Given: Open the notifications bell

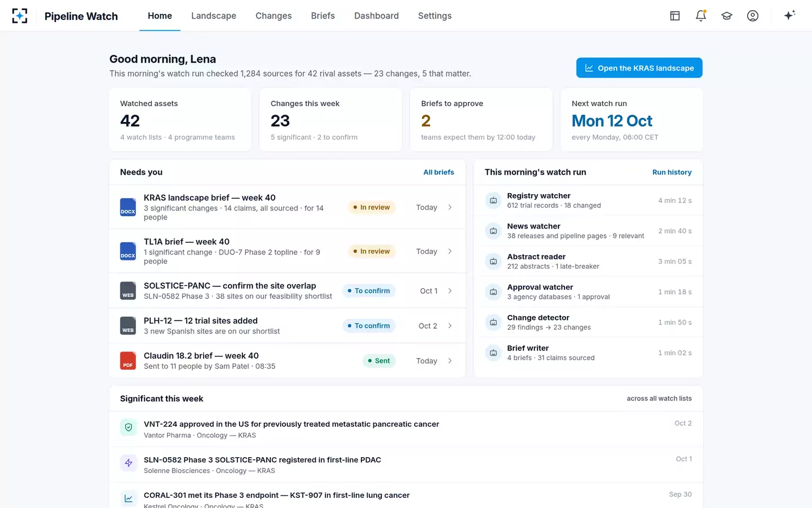Looking at the screenshot, I should [701, 16].
